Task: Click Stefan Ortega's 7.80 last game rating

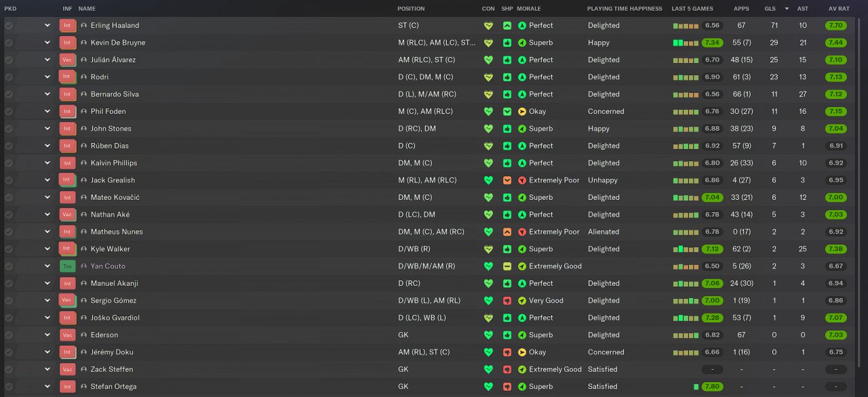Action: pyautogui.click(x=712, y=387)
